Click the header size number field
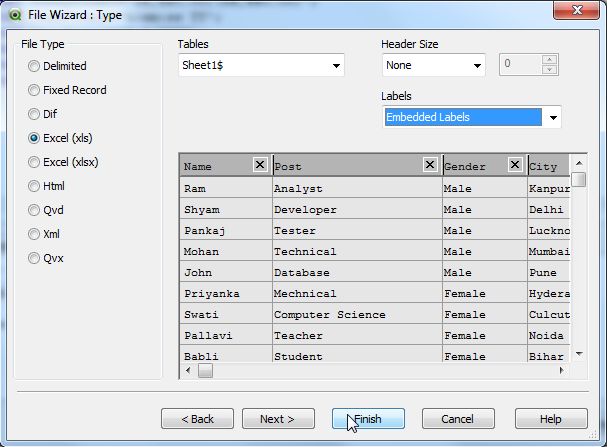 (521, 64)
